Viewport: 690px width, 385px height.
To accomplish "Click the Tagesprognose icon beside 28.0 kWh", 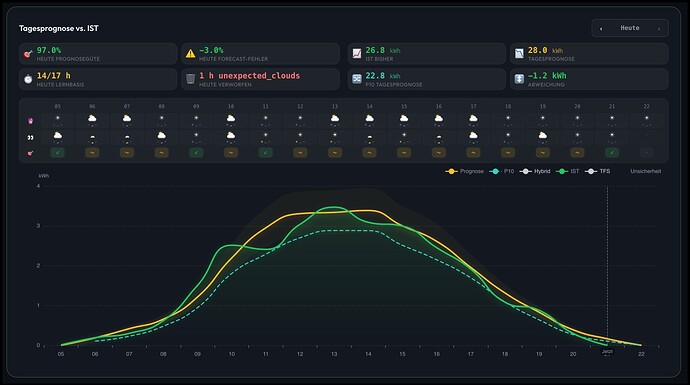I will (x=519, y=54).
